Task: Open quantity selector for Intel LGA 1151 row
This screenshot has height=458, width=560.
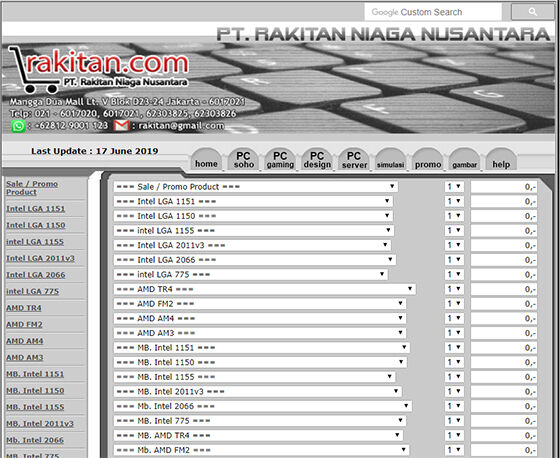Action: [x=454, y=201]
